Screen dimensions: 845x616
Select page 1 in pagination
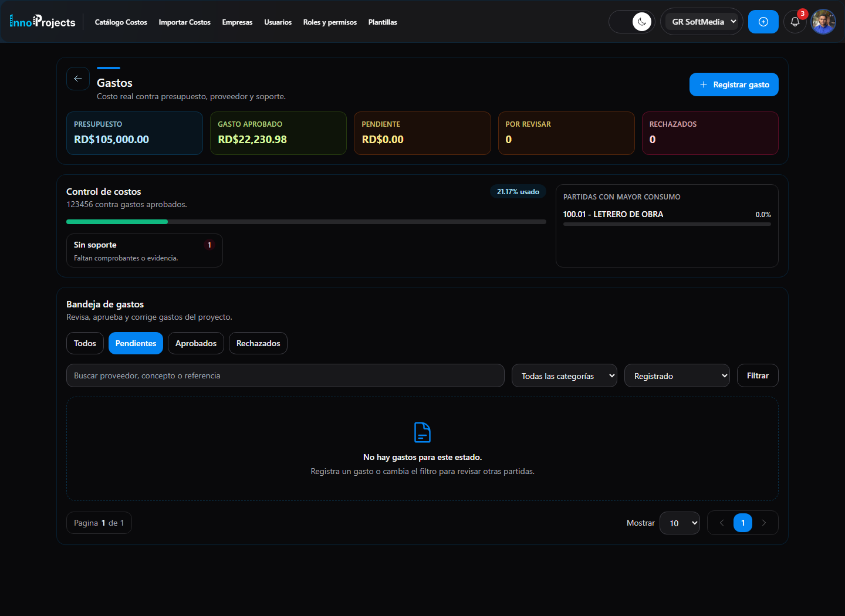[x=743, y=523]
